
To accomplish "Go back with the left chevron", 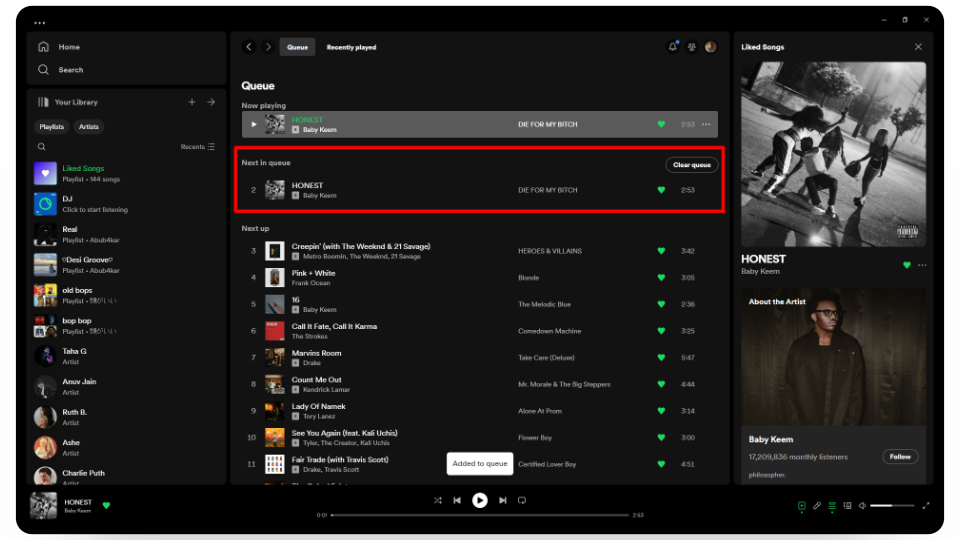I will 249,47.
